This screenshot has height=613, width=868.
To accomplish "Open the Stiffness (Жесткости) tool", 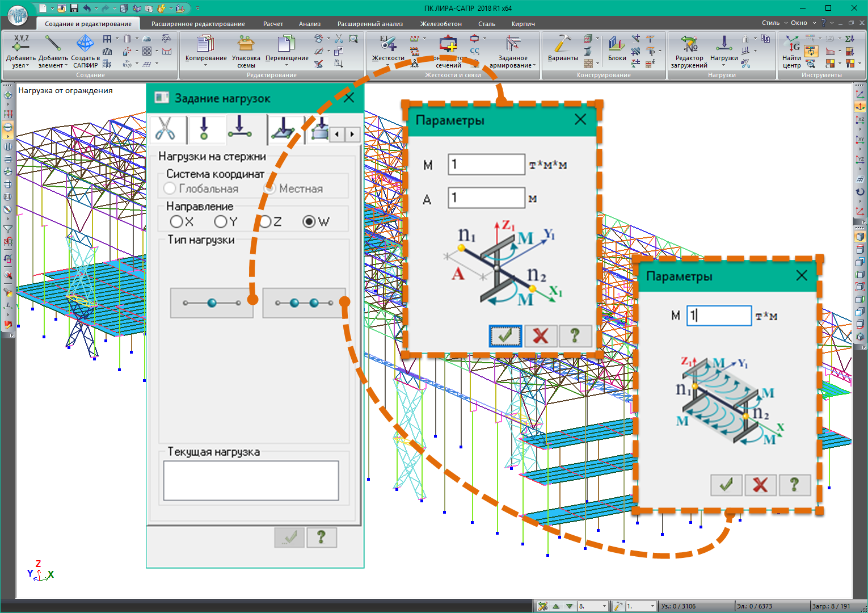I will tap(388, 44).
